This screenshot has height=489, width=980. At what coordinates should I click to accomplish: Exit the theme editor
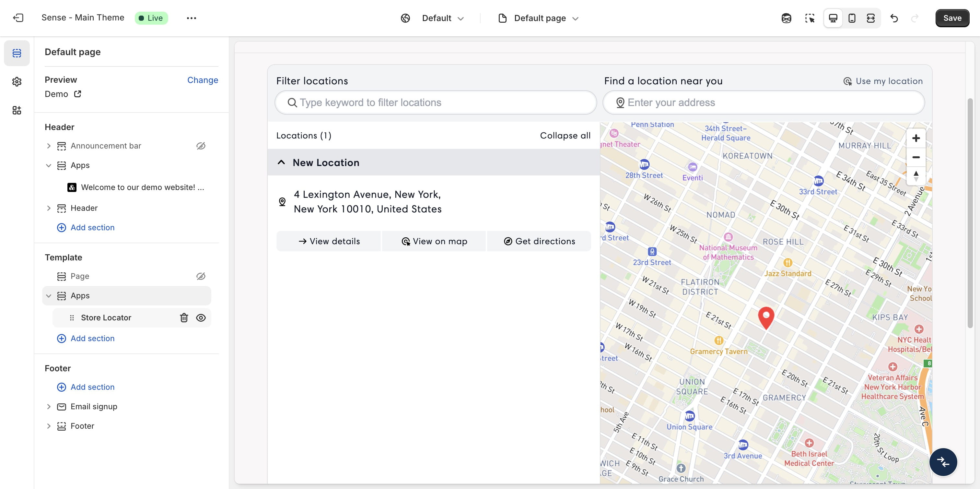point(18,18)
